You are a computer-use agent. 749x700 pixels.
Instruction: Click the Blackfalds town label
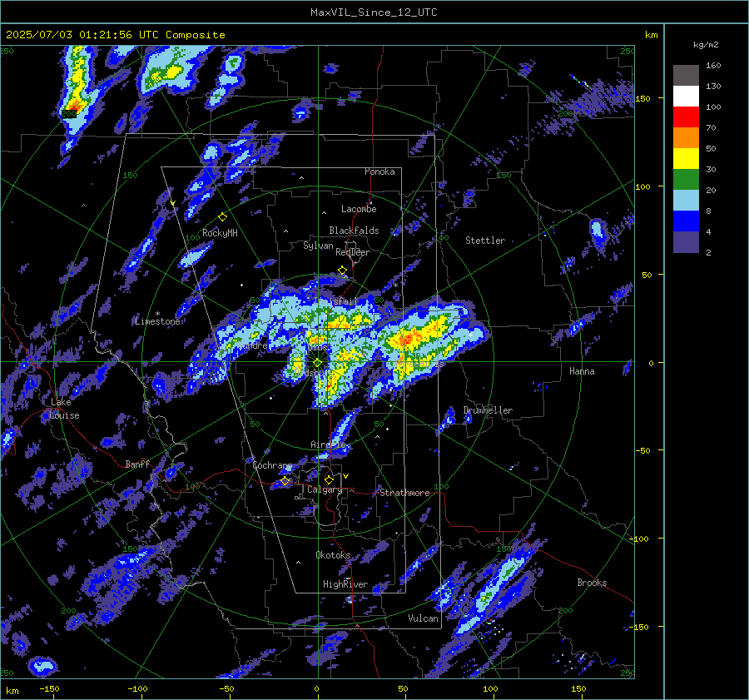pyautogui.click(x=354, y=231)
